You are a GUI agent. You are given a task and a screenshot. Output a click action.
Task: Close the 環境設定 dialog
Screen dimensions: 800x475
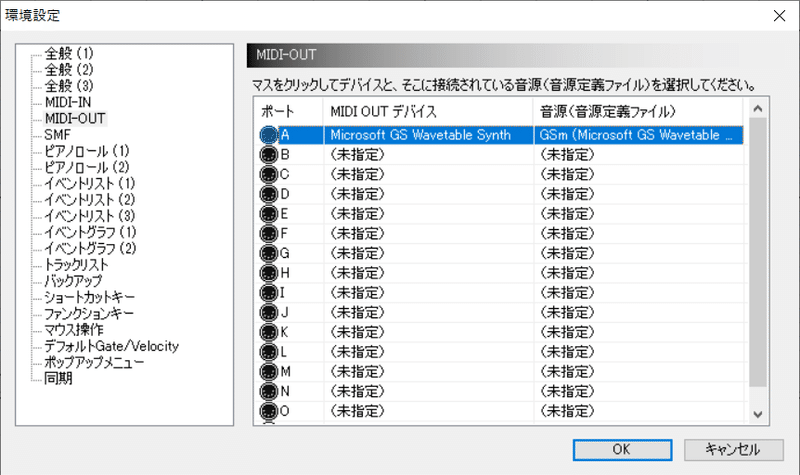pos(779,16)
